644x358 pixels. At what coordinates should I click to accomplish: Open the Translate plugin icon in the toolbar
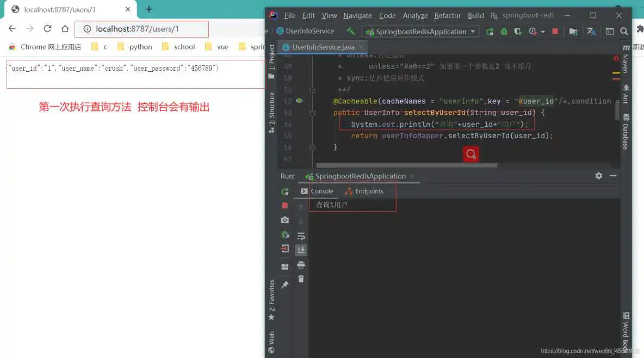click(591, 32)
